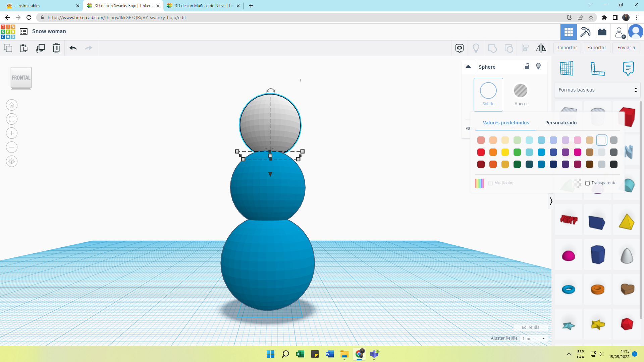
Task: Click the Mirror tool icon
Action: tap(541, 48)
